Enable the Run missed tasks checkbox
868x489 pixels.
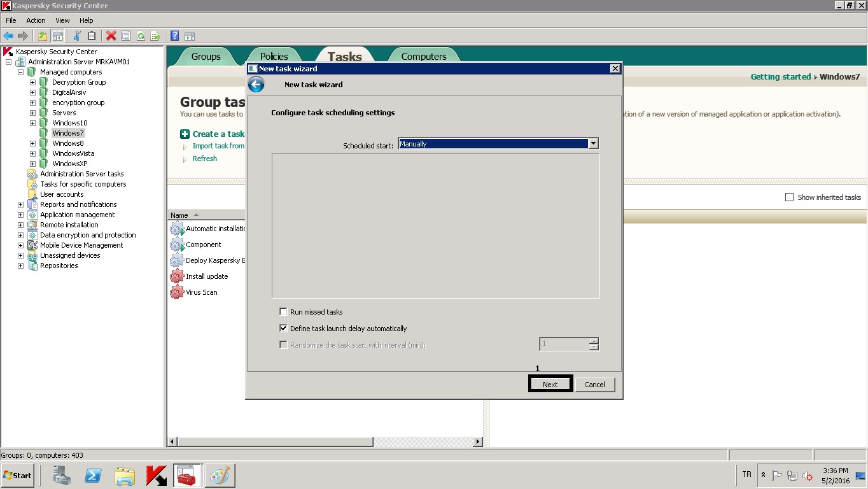click(283, 312)
